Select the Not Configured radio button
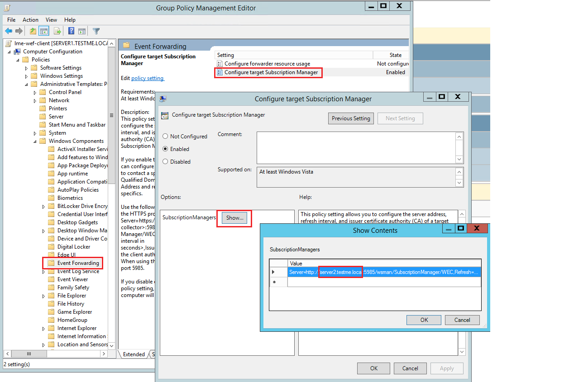This screenshot has height=382, width=588. coord(167,136)
